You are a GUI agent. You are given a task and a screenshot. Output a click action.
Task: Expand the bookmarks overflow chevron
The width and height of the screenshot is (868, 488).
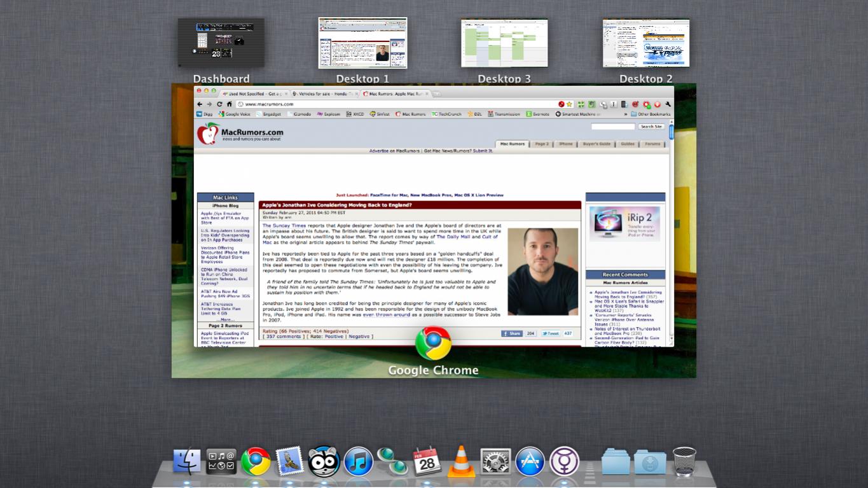625,115
